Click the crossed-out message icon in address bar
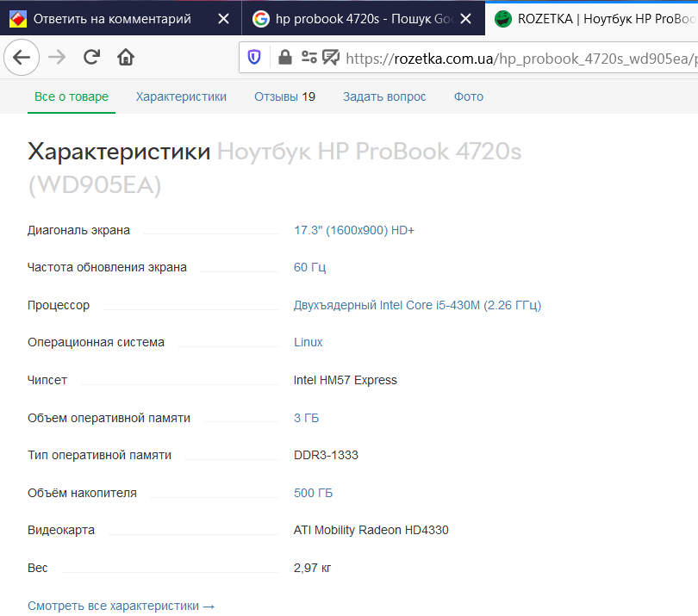The height and width of the screenshot is (616, 698). pos(331,58)
